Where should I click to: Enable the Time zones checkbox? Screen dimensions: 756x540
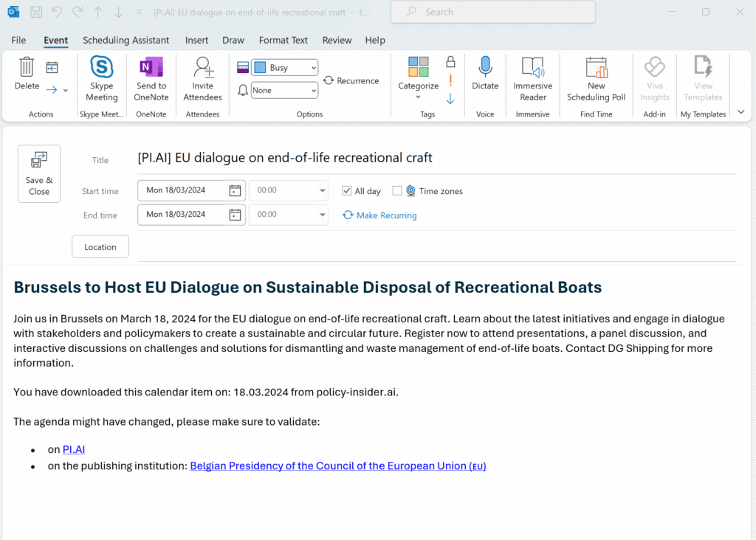point(396,190)
